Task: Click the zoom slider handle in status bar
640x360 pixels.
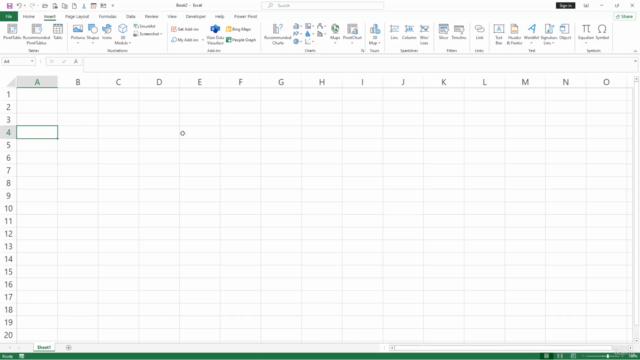Action: point(607,356)
